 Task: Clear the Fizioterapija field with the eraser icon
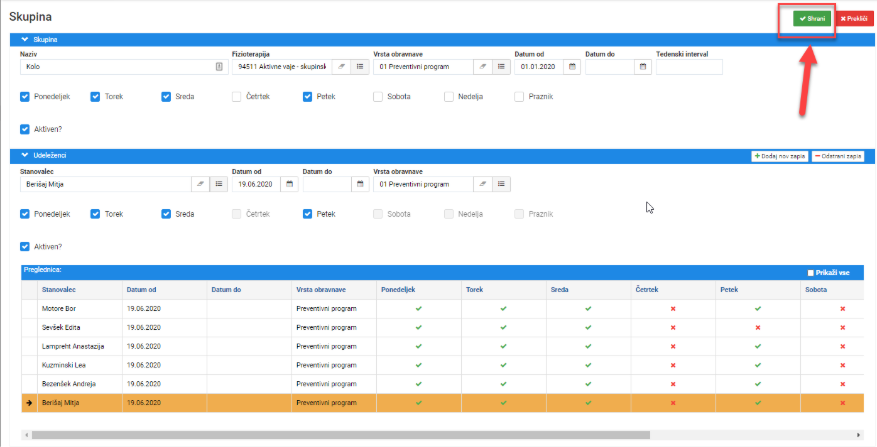[341, 67]
